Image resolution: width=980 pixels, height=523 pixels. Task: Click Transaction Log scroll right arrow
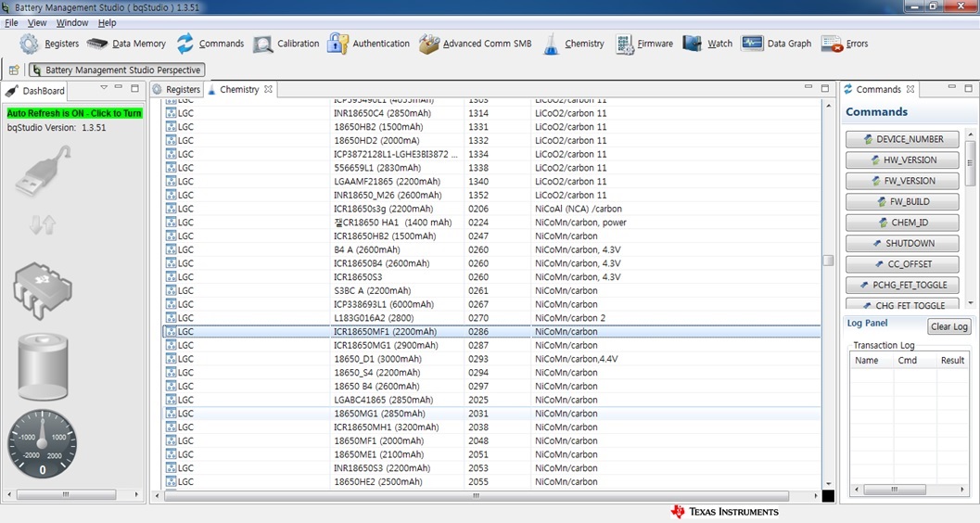[x=963, y=490]
